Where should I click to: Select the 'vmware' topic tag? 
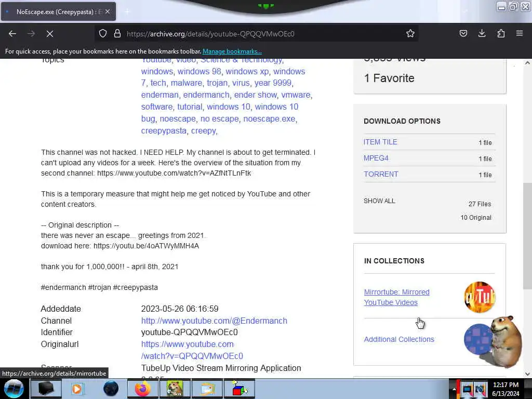pyautogui.click(x=296, y=95)
